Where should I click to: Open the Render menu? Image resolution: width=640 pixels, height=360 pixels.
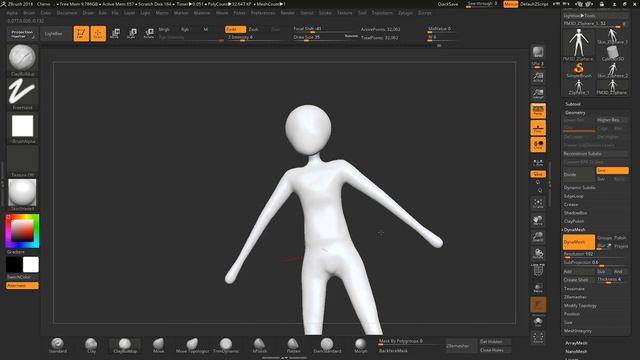[287, 13]
